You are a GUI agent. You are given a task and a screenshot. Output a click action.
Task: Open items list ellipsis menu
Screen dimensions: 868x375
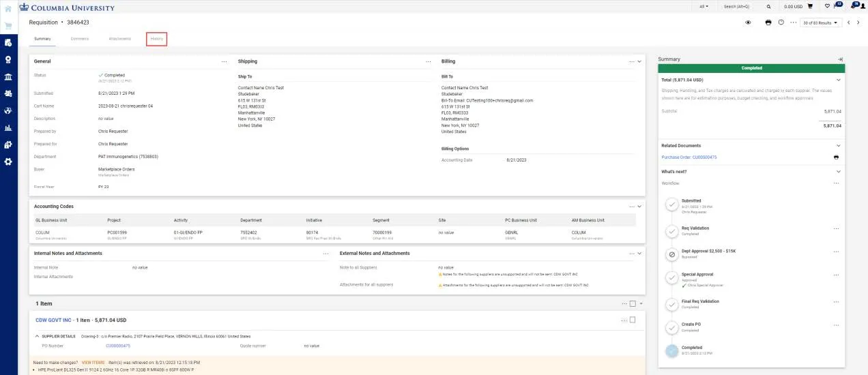624,303
